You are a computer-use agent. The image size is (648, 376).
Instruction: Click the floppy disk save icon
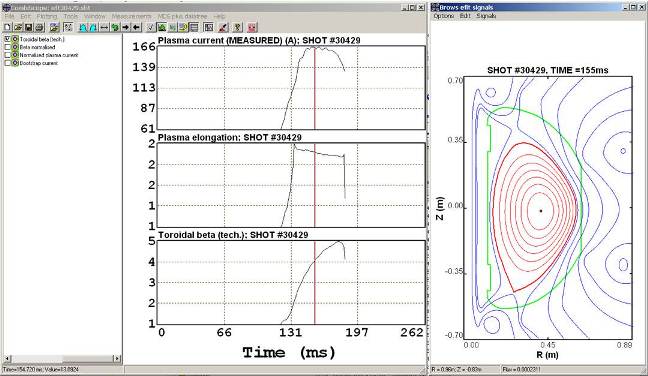29,27
